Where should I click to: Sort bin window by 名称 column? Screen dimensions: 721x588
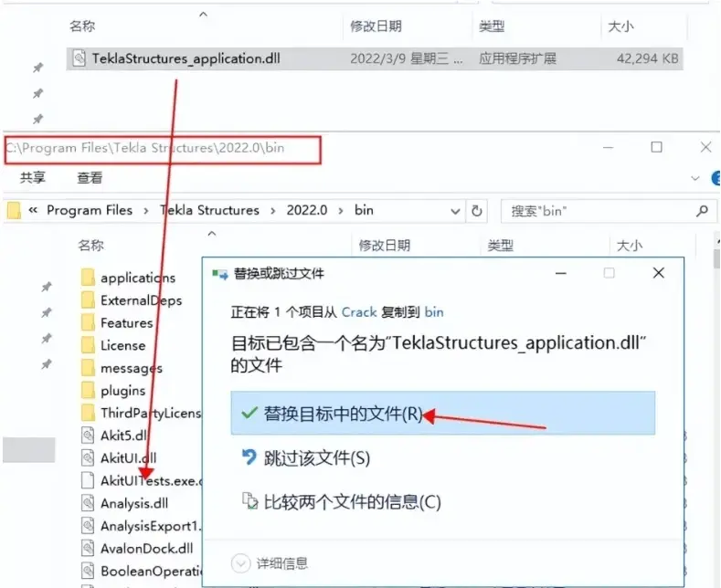pyautogui.click(x=90, y=246)
